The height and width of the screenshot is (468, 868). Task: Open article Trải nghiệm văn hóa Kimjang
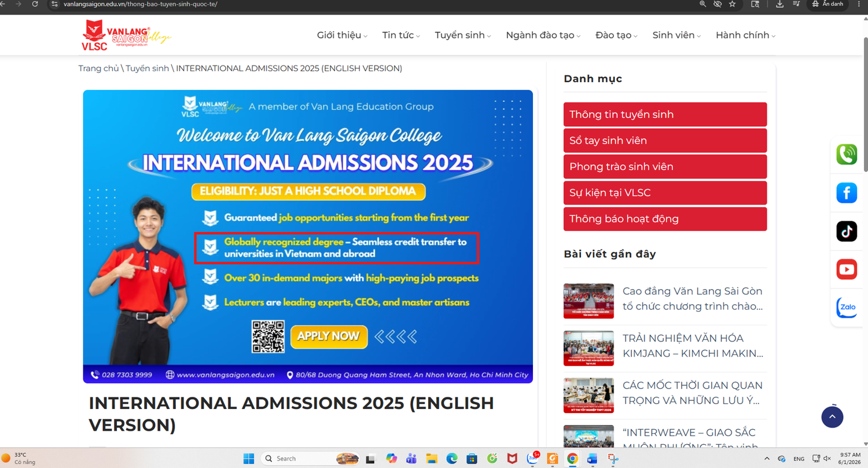693,346
